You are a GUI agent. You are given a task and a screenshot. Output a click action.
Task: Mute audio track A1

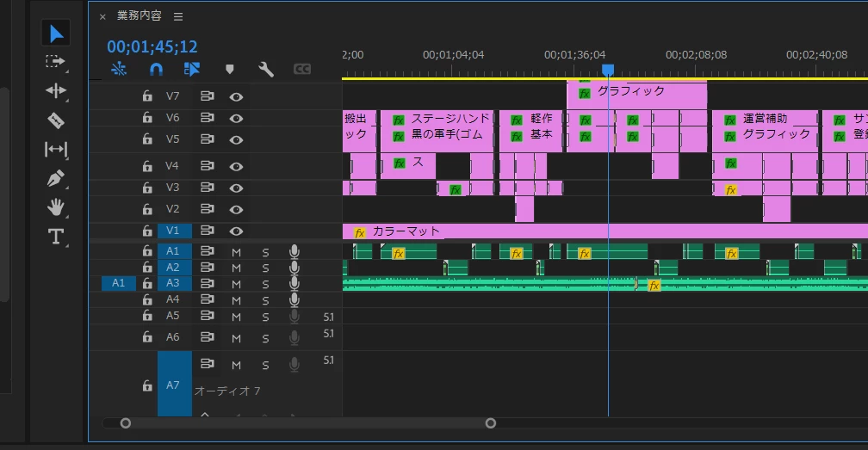pos(236,252)
